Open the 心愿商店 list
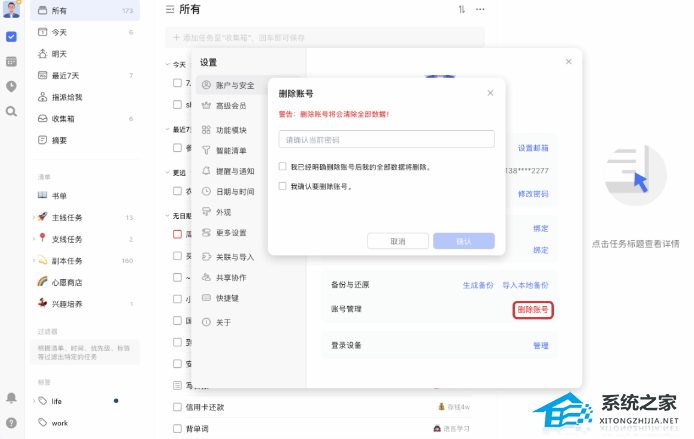Viewport: 694px width, 439px height. tap(85, 282)
